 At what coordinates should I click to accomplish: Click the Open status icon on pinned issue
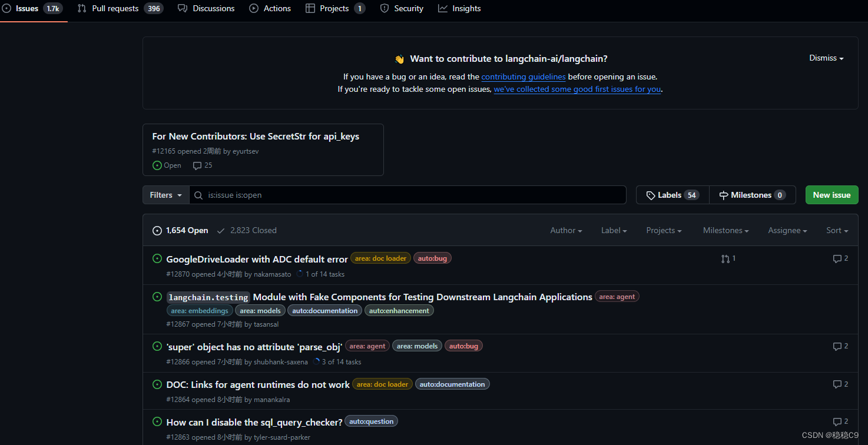157,165
